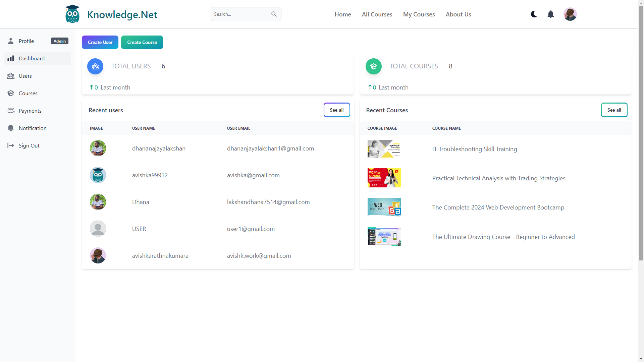Select the Users sidebar icon
Image resolution: width=644 pixels, height=362 pixels.
(x=11, y=76)
